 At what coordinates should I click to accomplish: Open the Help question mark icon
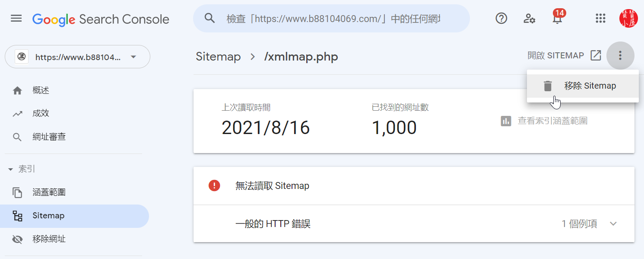click(501, 18)
